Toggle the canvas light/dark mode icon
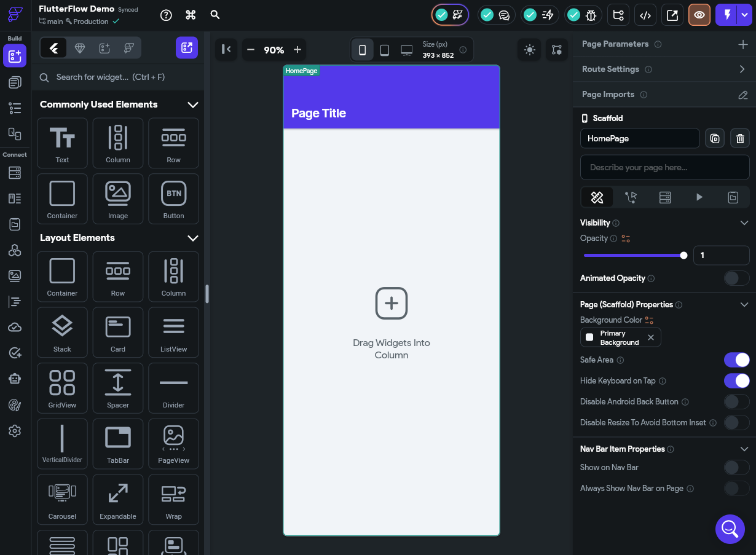This screenshot has height=555, width=756. 529,50
